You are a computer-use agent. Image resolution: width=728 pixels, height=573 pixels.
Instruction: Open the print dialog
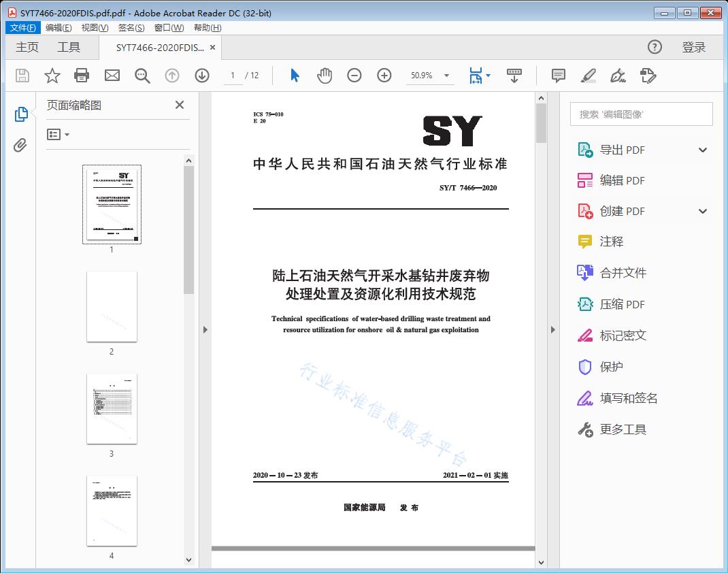tap(82, 76)
